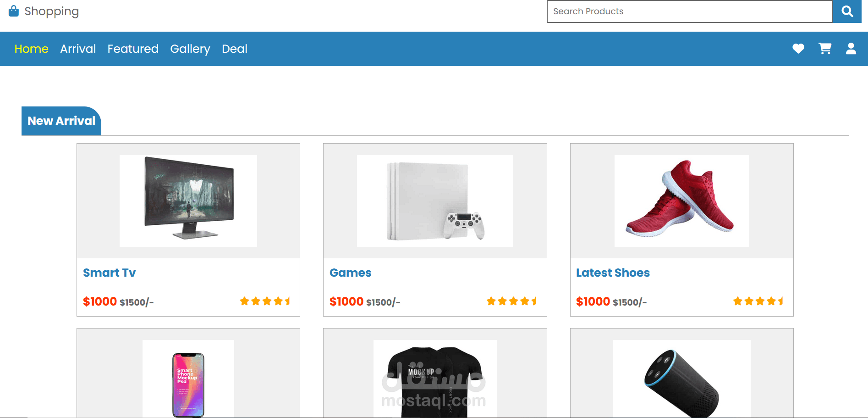The image size is (868, 418).
Task: Navigate to the Deal section
Action: [x=234, y=49]
